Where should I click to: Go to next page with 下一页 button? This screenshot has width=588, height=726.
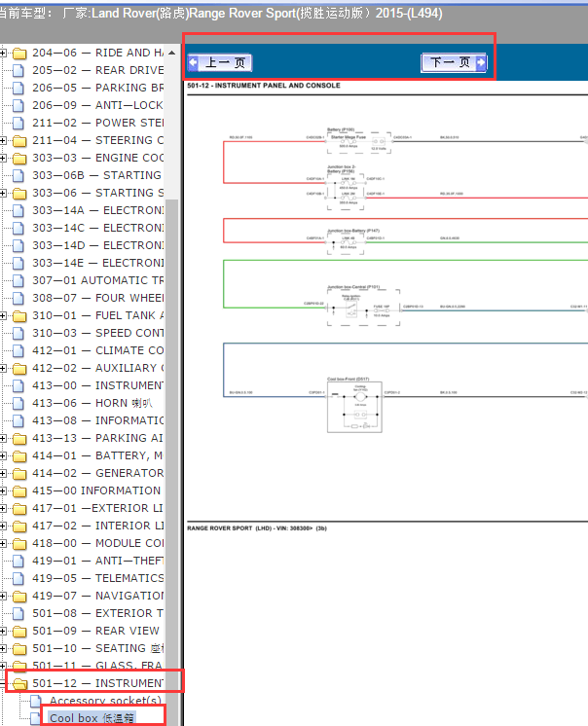pos(454,62)
